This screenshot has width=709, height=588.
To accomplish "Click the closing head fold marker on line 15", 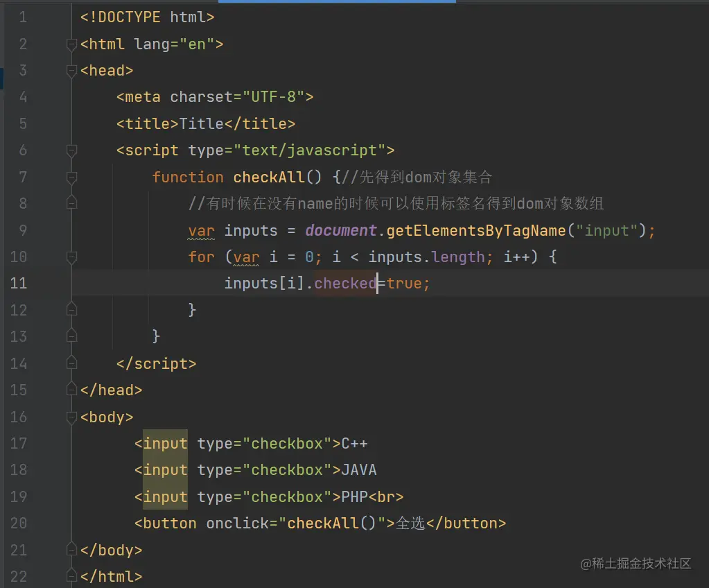I will pos(71,390).
